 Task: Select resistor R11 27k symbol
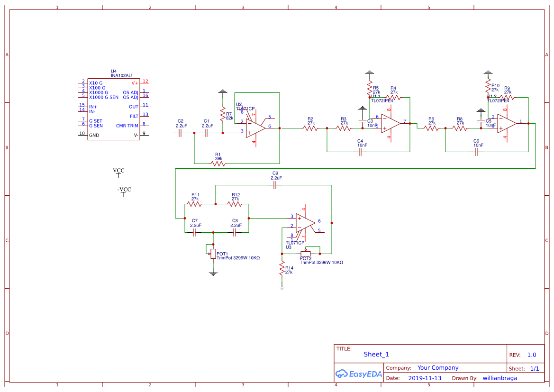pyautogui.click(x=194, y=204)
